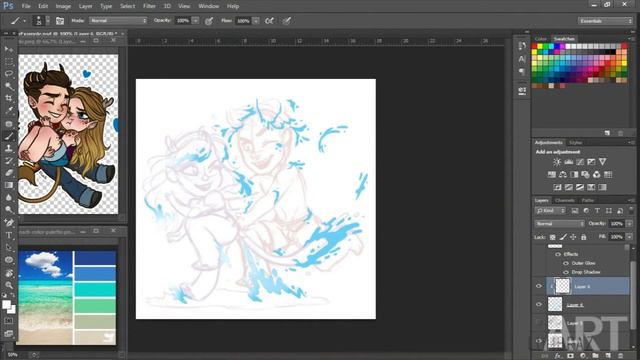Viewport: 640px width, 360px height.
Task: Select the Blur tool
Action: (9, 198)
